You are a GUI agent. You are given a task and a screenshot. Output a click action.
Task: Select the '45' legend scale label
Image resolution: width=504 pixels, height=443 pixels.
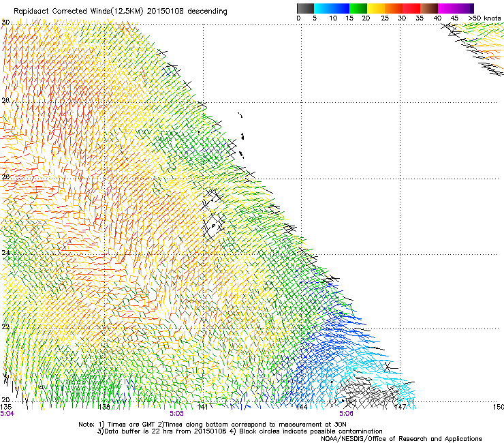pyautogui.click(x=454, y=18)
